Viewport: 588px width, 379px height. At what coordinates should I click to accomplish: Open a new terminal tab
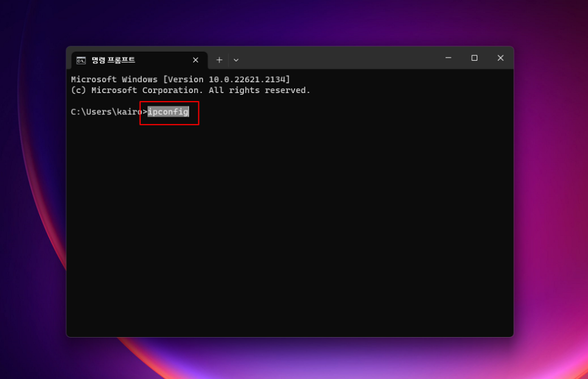coord(219,60)
